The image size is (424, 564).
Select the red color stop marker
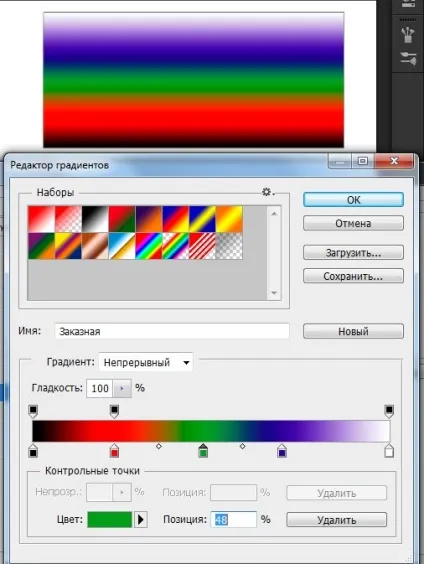click(114, 450)
